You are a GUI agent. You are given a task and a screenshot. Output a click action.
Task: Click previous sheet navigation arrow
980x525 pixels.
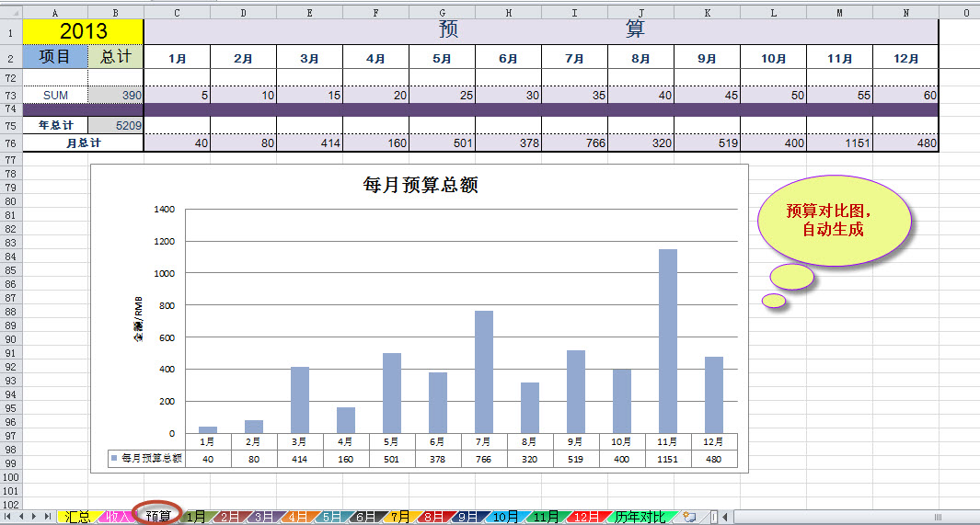pyautogui.click(x=21, y=517)
